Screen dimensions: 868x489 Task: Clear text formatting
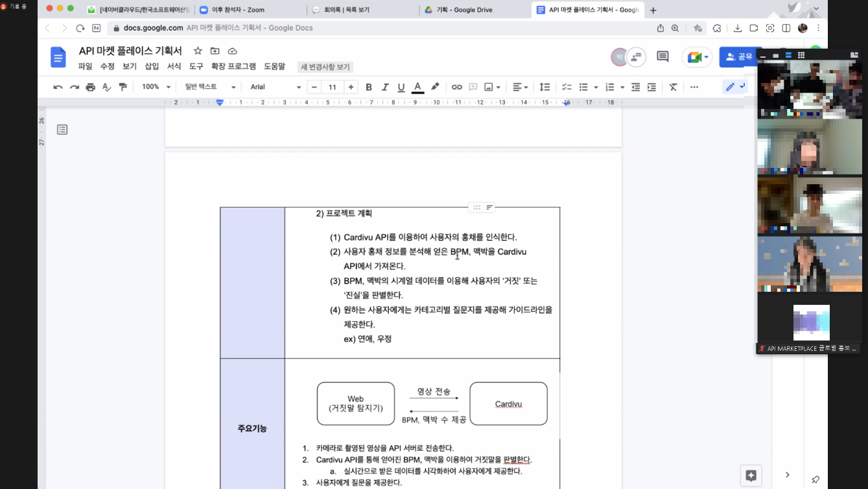click(x=674, y=87)
